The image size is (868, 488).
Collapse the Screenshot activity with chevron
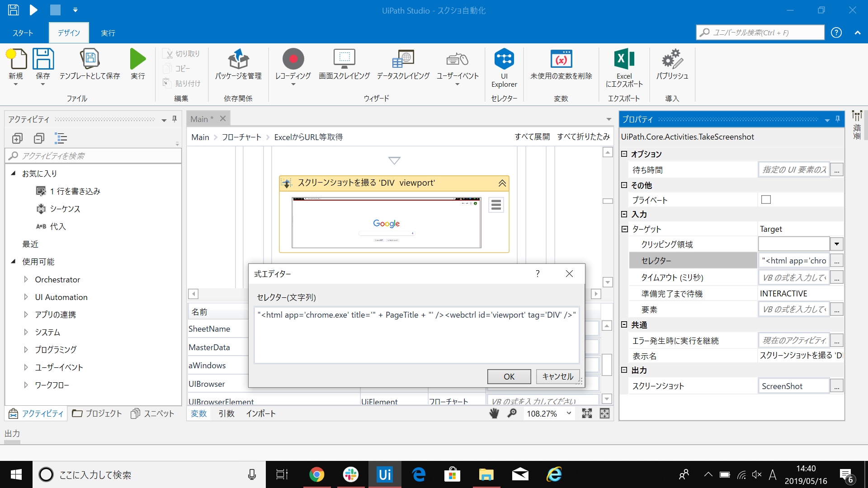(x=502, y=183)
